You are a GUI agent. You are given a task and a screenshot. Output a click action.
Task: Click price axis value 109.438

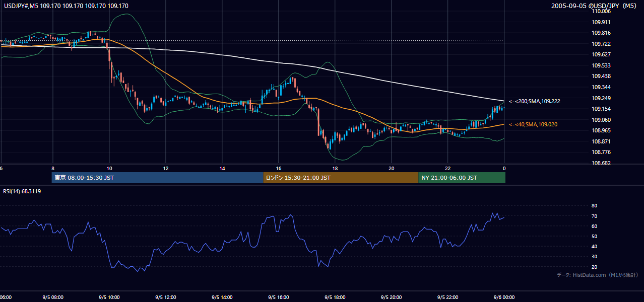tap(601, 76)
